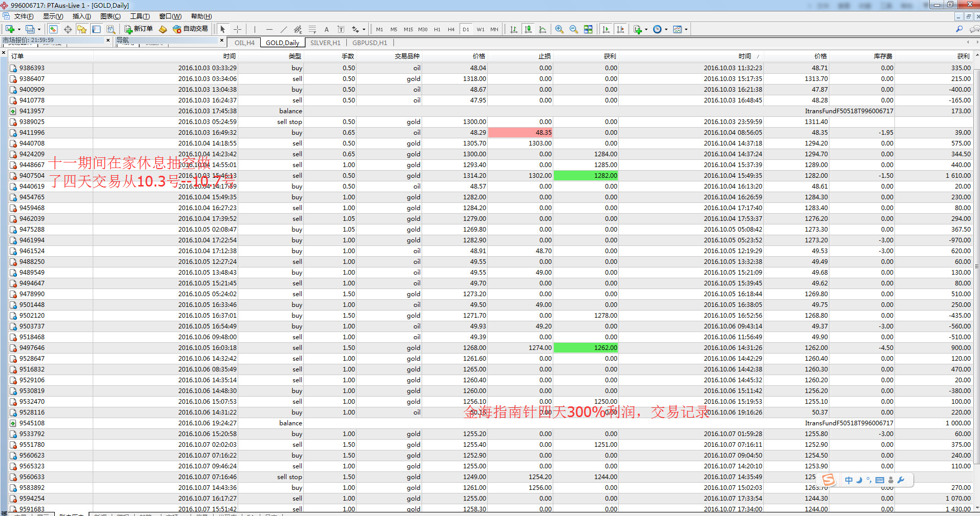Viewport: 980px width, 516px height.
Task: Select the H1 timeframe button
Action: (437, 29)
